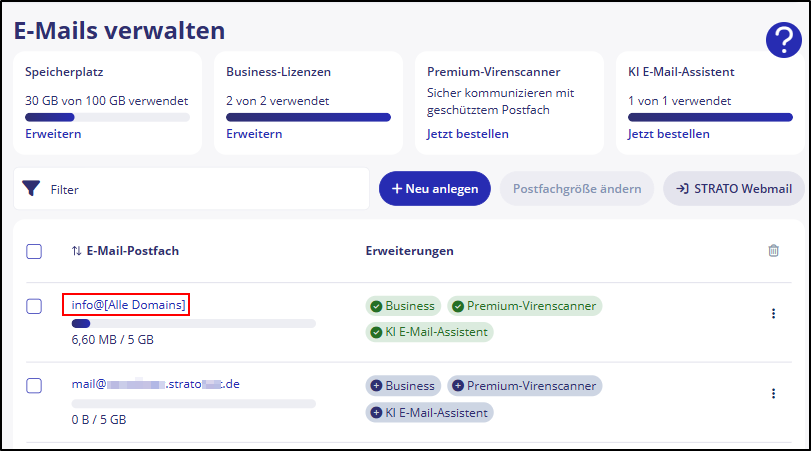811x451 pixels.
Task: Select checkbox for mail@ strato mailbox row
Action: tap(34, 385)
